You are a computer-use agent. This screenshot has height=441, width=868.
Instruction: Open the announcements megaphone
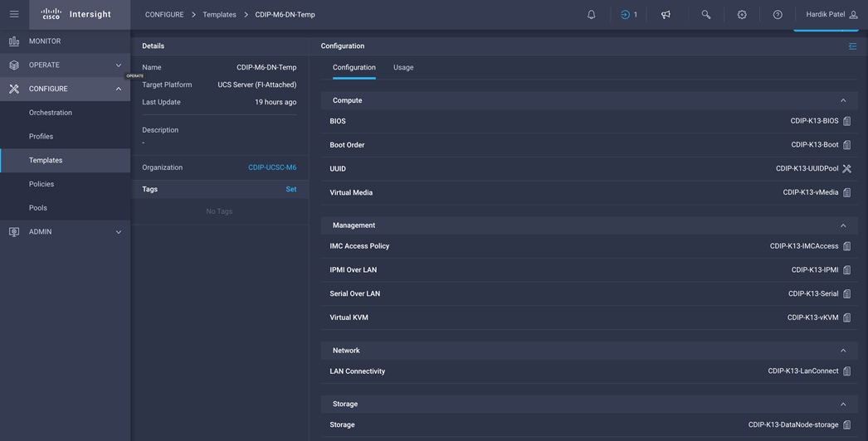(666, 15)
